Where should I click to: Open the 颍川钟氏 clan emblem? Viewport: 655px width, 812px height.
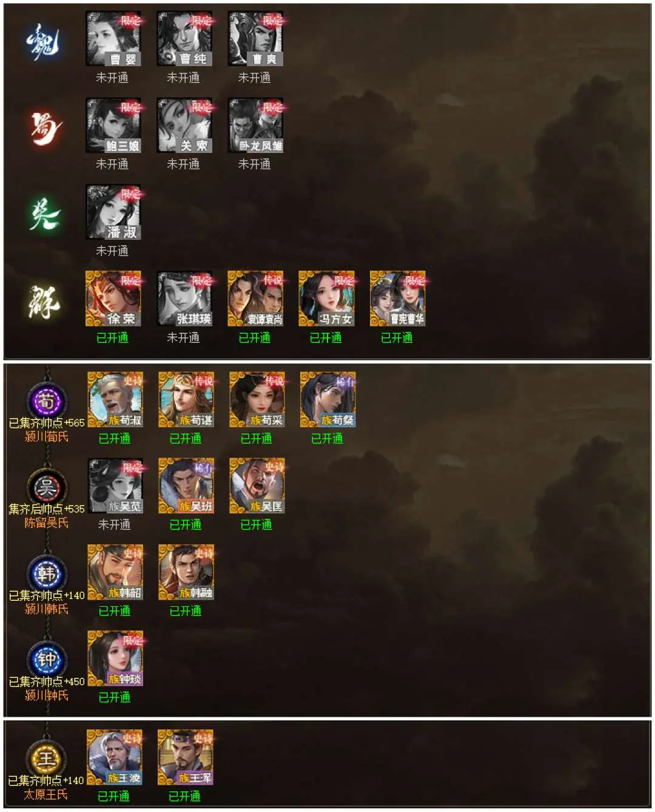point(47,660)
